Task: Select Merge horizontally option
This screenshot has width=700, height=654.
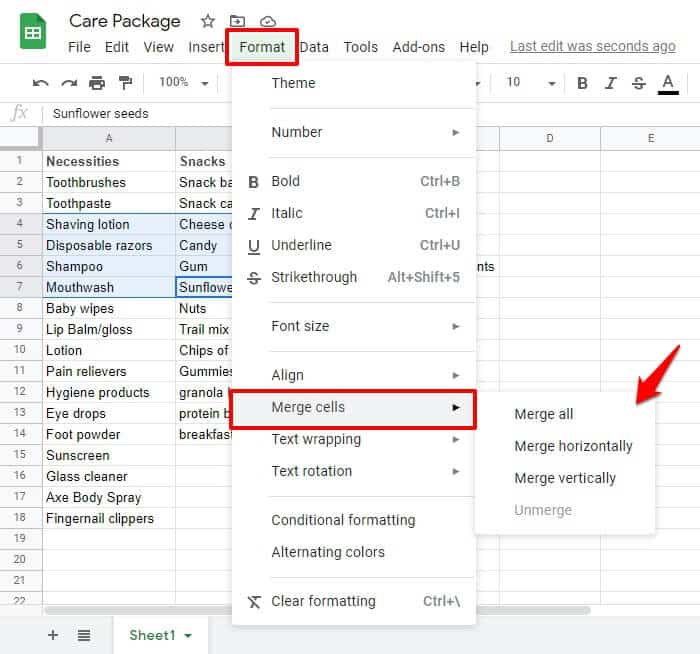Action: (x=564, y=446)
